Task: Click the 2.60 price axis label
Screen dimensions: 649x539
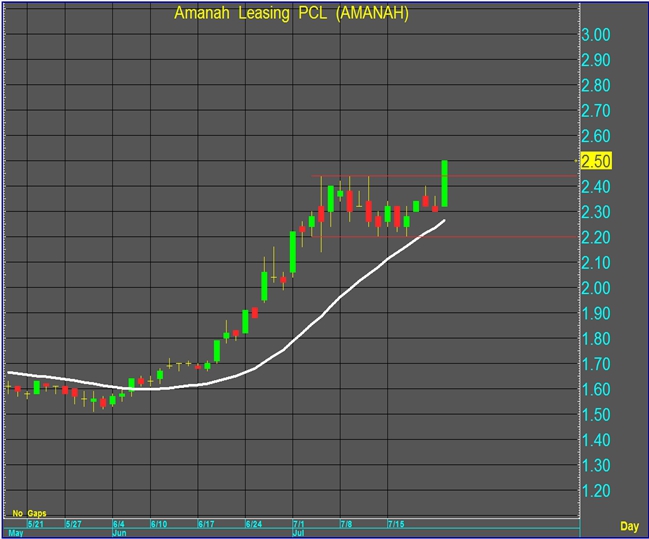Action: (596, 136)
